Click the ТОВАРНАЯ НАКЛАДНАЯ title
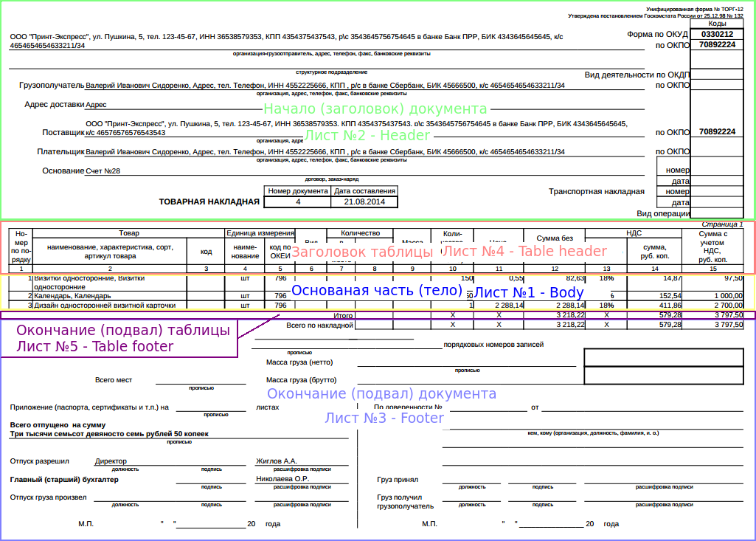 [x=209, y=201]
